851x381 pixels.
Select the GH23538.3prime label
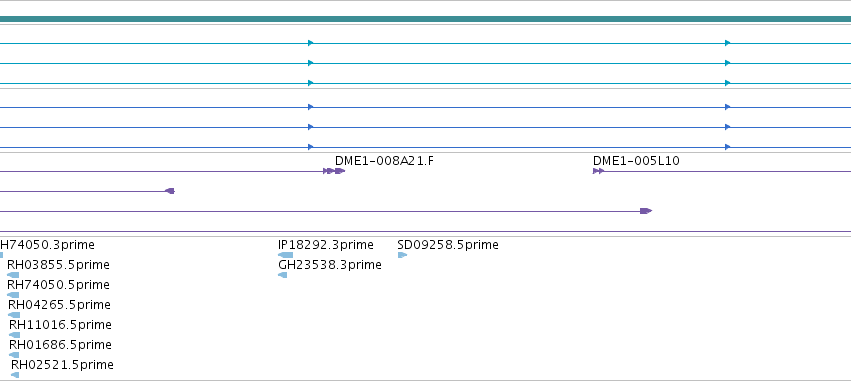pyautogui.click(x=330, y=265)
